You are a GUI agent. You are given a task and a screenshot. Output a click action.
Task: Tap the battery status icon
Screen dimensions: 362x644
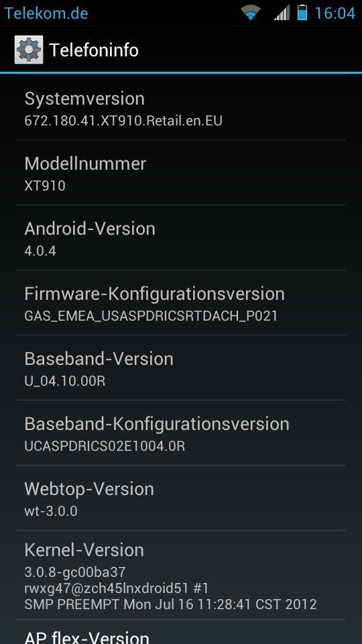click(x=302, y=12)
